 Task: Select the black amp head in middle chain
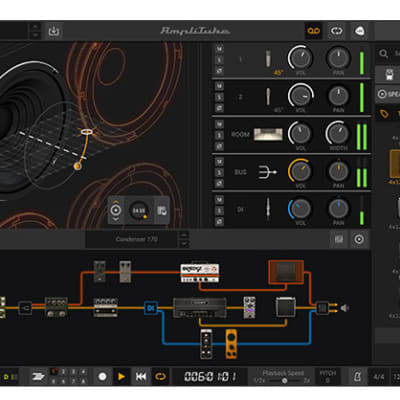(x=200, y=308)
